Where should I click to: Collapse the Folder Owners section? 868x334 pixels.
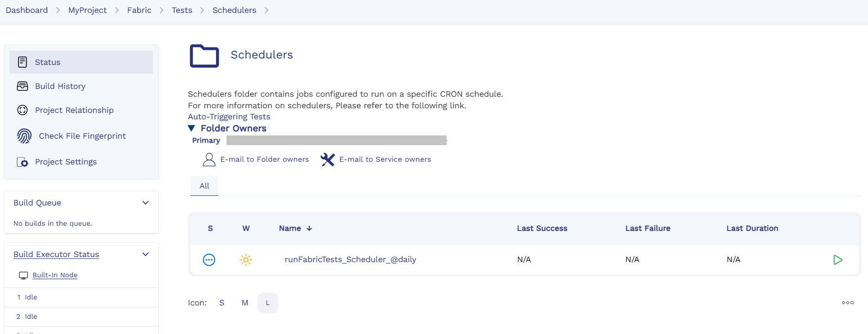click(x=192, y=128)
